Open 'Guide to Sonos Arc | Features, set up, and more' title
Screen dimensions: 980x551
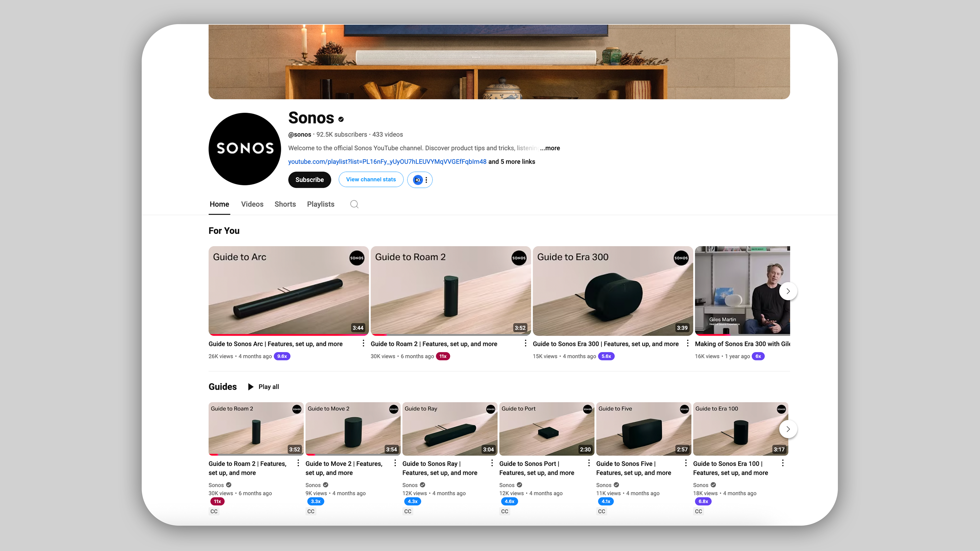click(x=275, y=344)
